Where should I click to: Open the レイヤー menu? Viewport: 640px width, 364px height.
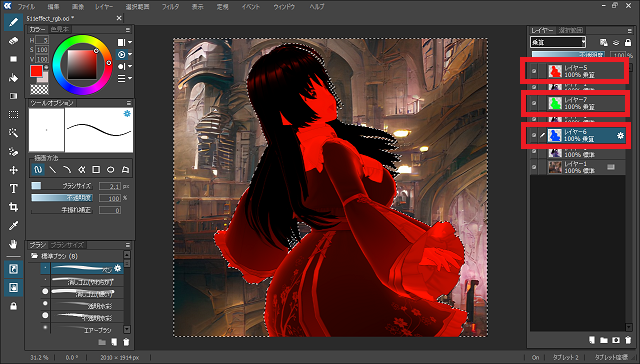point(104,7)
